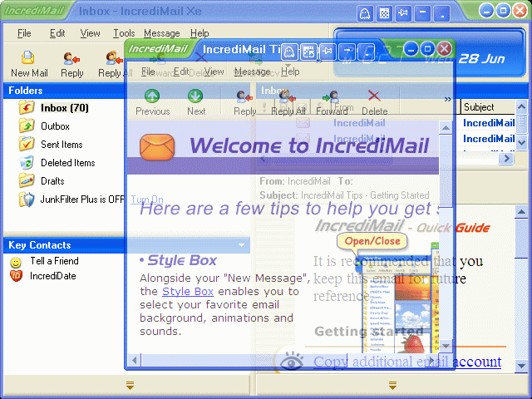This screenshot has height=399, width=532.
Task: Click the JunkFilter Plus shield icon
Action: (27, 199)
